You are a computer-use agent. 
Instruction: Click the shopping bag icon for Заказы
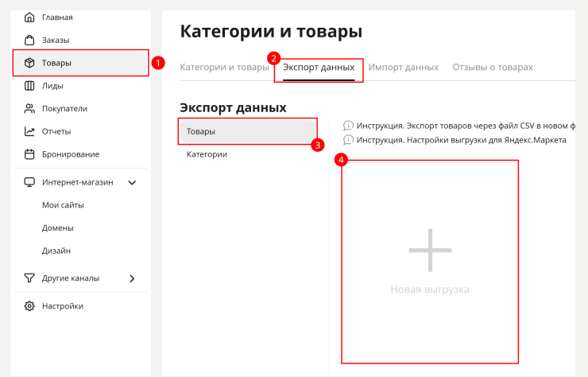29,40
